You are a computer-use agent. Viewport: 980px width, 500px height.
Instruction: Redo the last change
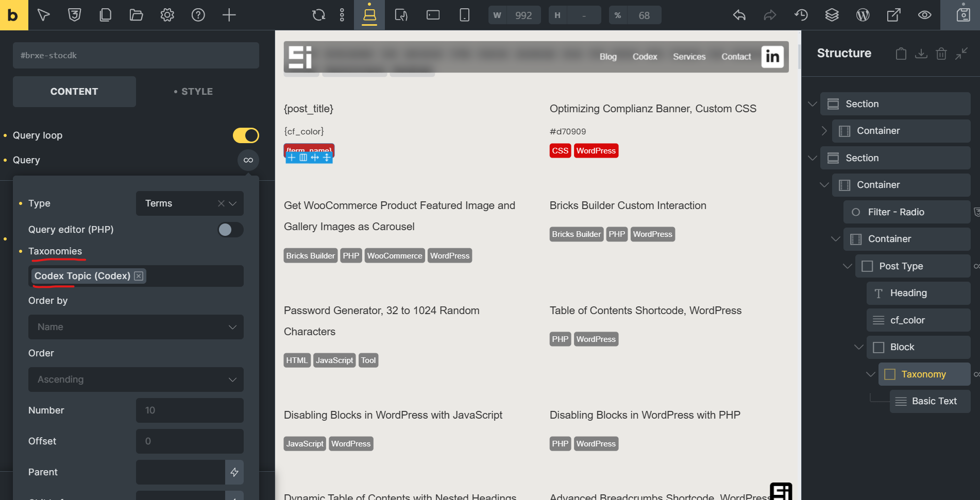770,15
